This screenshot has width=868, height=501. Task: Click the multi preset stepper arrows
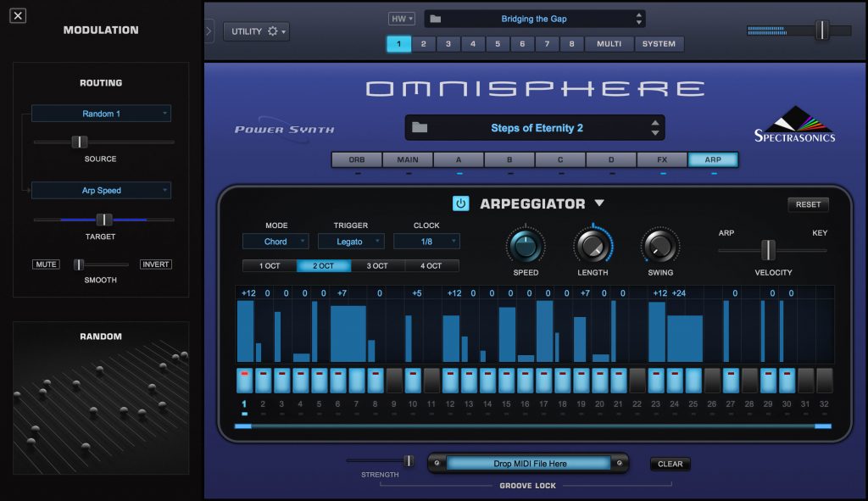point(639,19)
